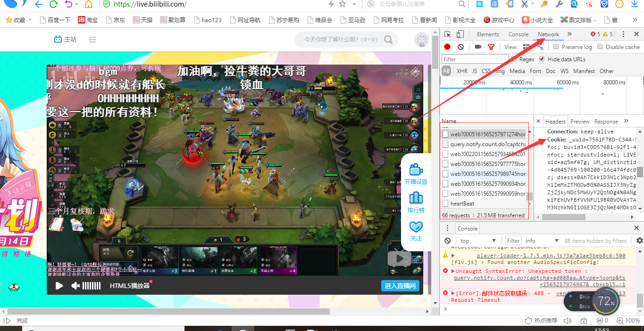Click the console Filter input
The height and width of the screenshot is (331, 644).
coord(513,241)
